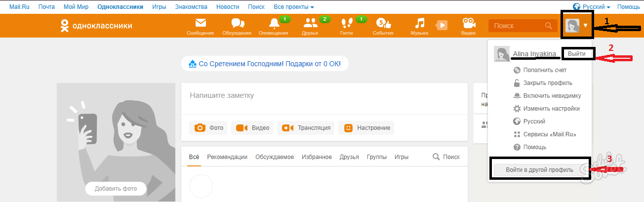Screen dimensions: 644x202
Task: Open the Игры link in top bar
Action: pos(160,7)
